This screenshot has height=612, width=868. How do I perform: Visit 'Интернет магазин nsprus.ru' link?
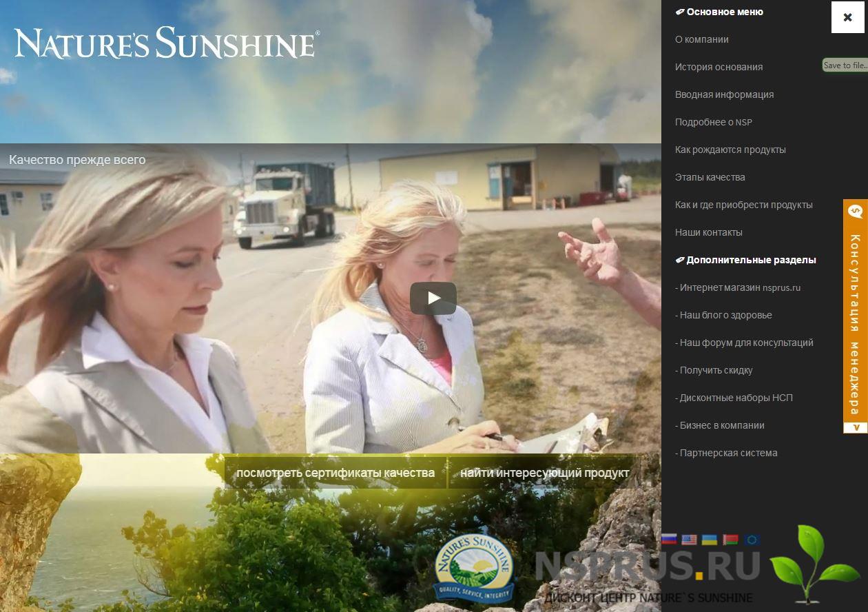[738, 287]
